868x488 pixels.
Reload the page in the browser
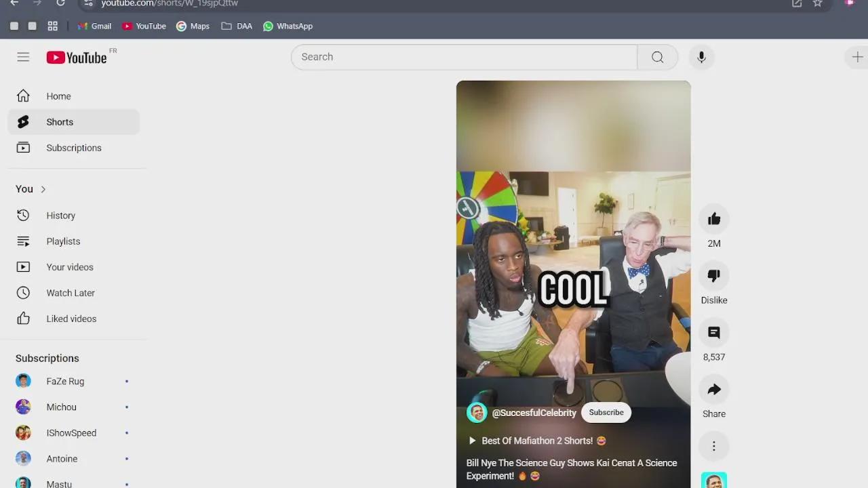pyautogui.click(x=60, y=3)
